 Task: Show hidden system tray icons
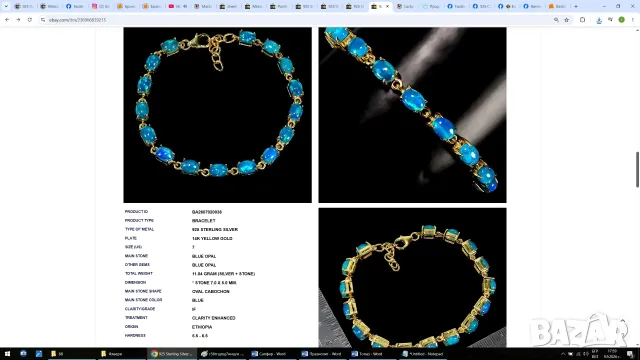(563, 354)
